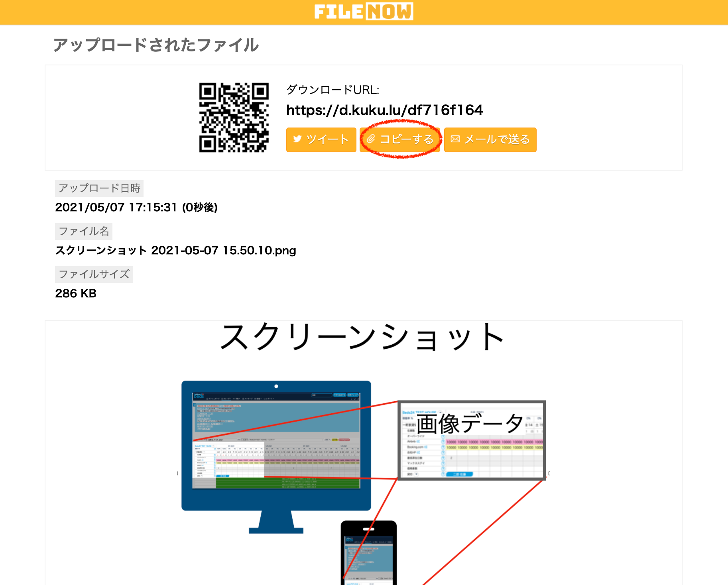Click the large スクリーンショット title in preview

pos(362,337)
